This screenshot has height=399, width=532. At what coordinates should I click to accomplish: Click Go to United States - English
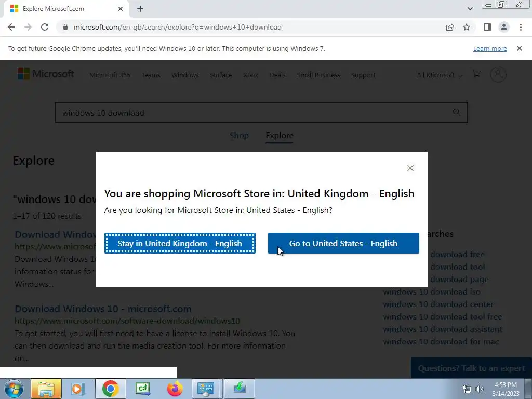point(343,243)
